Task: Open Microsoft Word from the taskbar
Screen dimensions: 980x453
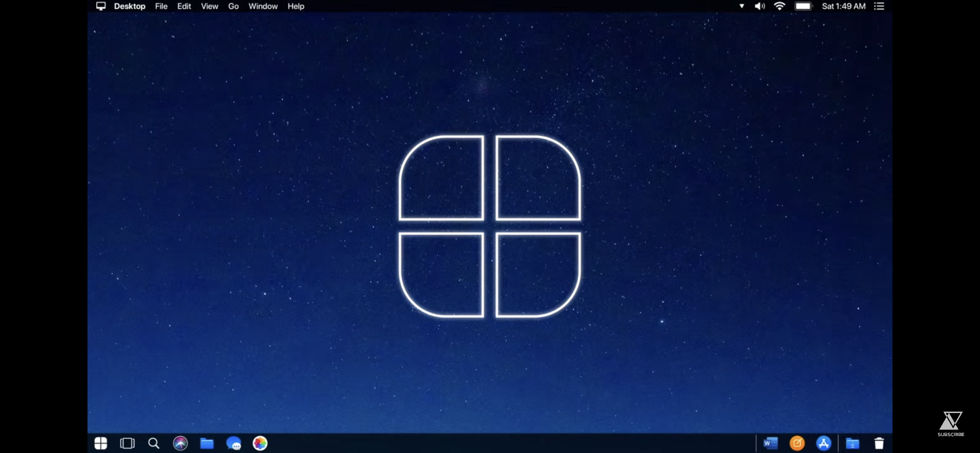Action: (771, 443)
